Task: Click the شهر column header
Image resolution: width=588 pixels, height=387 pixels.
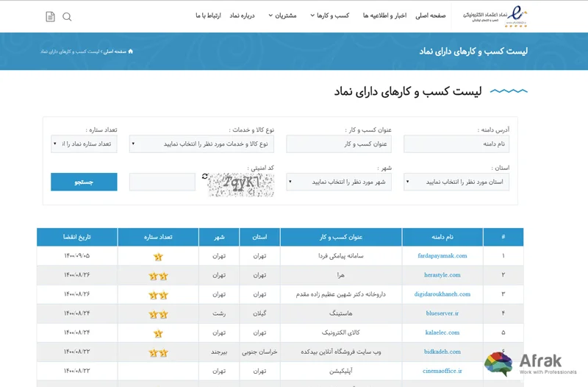Action: click(219, 237)
